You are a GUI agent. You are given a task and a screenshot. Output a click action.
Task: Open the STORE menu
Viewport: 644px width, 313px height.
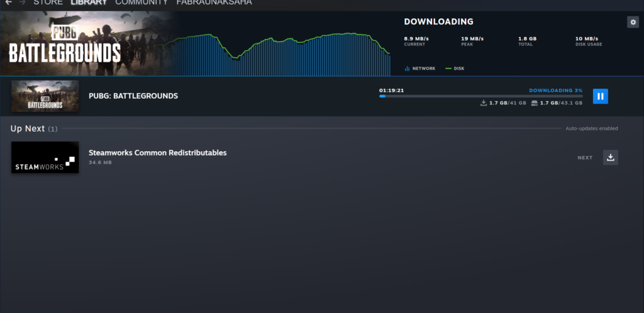pos(48,2)
